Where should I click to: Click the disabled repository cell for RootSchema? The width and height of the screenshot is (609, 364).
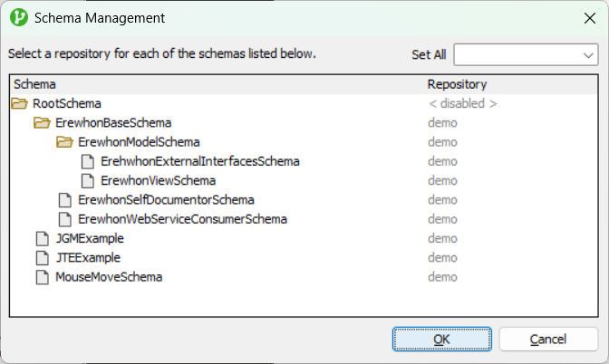(x=462, y=103)
